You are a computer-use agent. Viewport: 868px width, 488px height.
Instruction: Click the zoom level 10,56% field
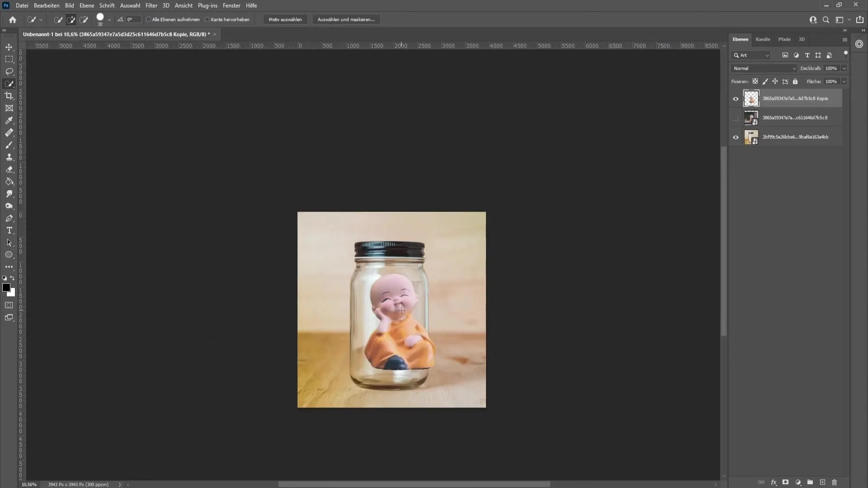[x=29, y=484]
